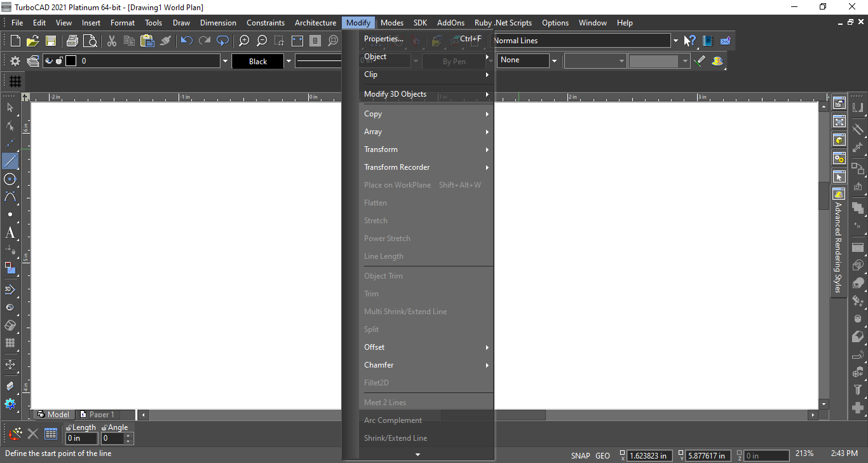Click the Redo arrow icon

tap(205, 41)
